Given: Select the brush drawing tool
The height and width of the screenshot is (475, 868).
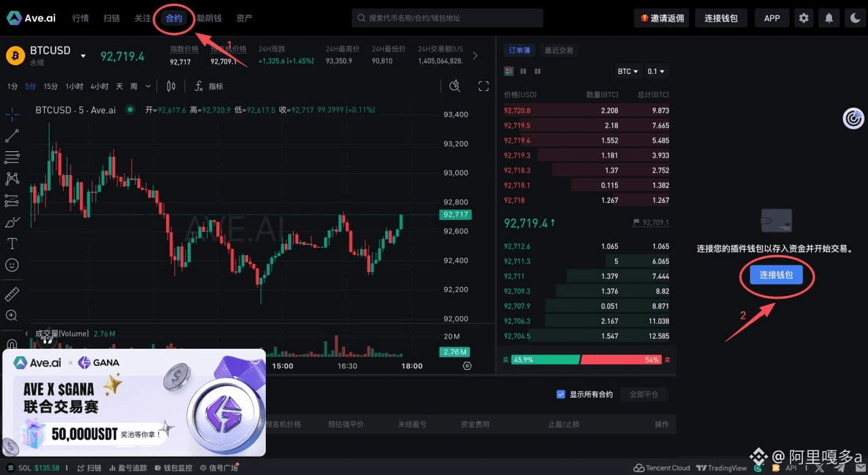Looking at the screenshot, I should click(x=12, y=222).
